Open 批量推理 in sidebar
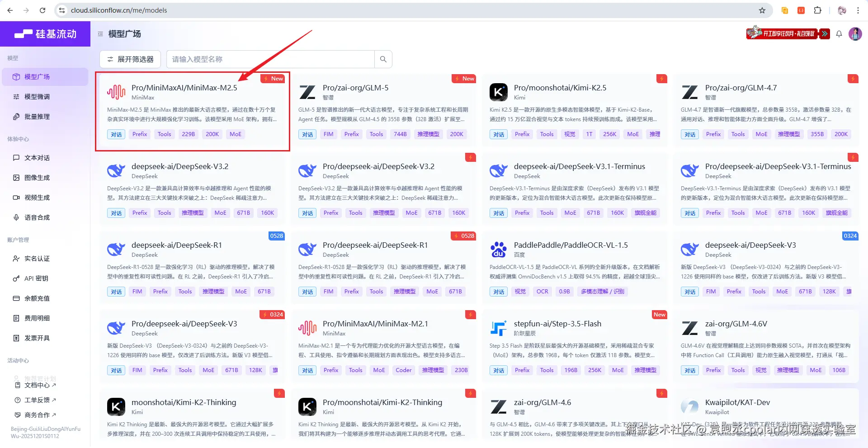 [45, 117]
